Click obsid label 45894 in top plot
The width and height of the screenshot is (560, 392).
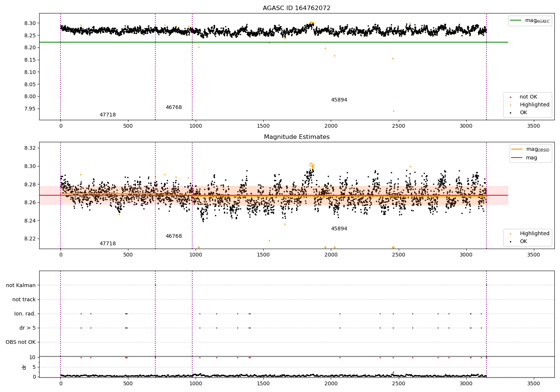point(339,100)
